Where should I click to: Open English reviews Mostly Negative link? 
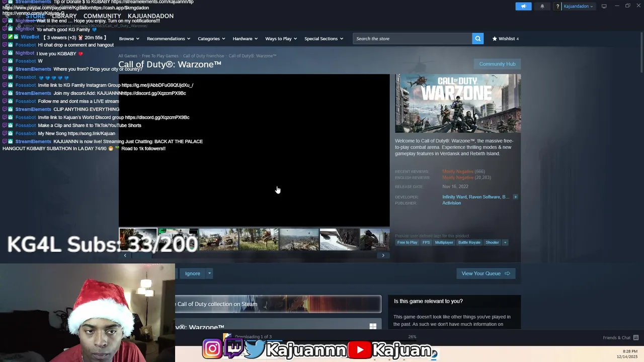pos(457,177)
